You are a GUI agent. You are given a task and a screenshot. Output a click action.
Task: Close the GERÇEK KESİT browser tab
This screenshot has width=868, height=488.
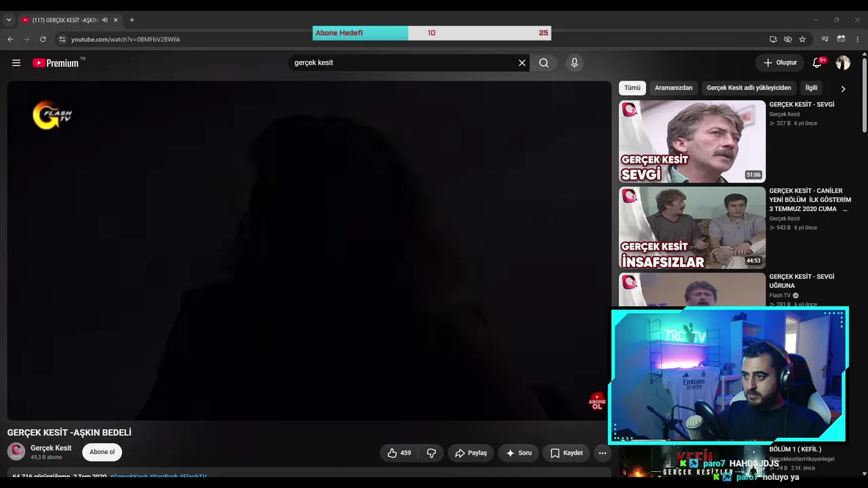(x=115, y=20)
